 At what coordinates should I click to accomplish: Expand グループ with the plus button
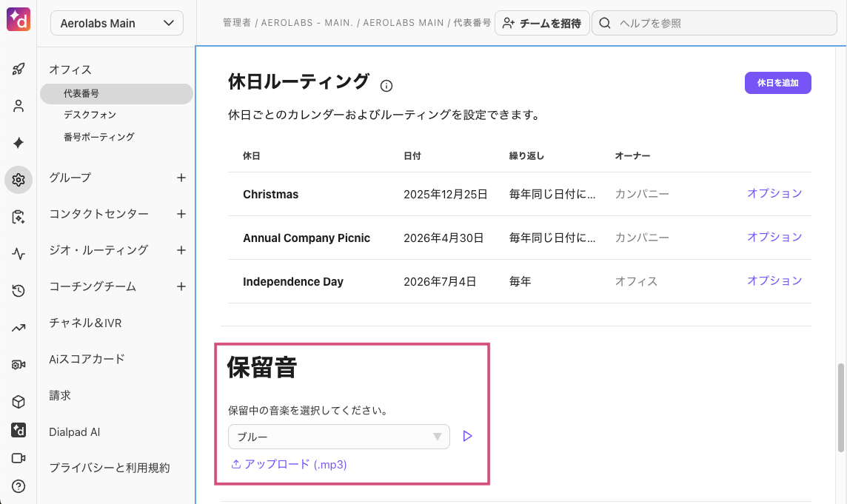click(181, 178)
